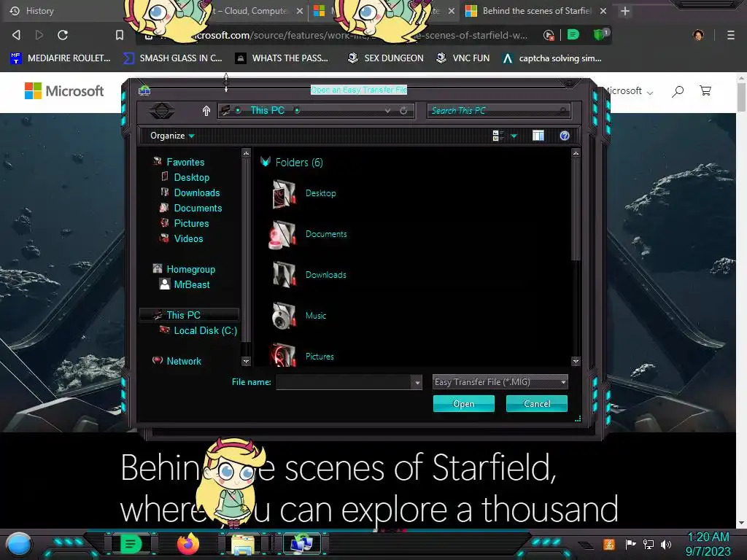
Task: Open the Organize menu
Action: click(x=172, y=136)
